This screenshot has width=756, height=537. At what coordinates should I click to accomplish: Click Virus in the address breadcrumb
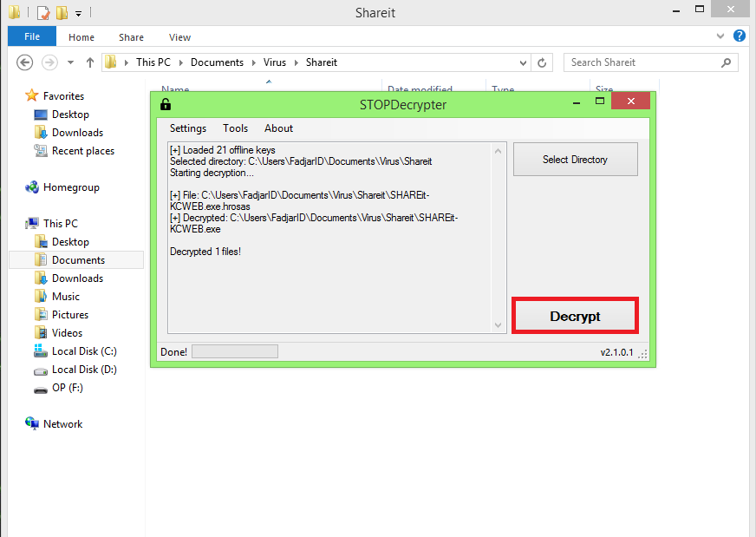pyautogui.click(x=274, y=62)
